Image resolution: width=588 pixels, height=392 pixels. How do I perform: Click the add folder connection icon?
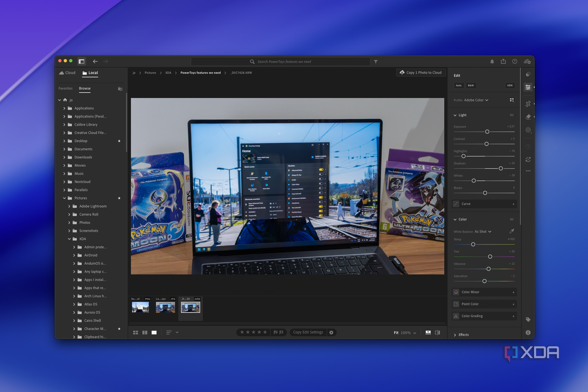[120, 88]
